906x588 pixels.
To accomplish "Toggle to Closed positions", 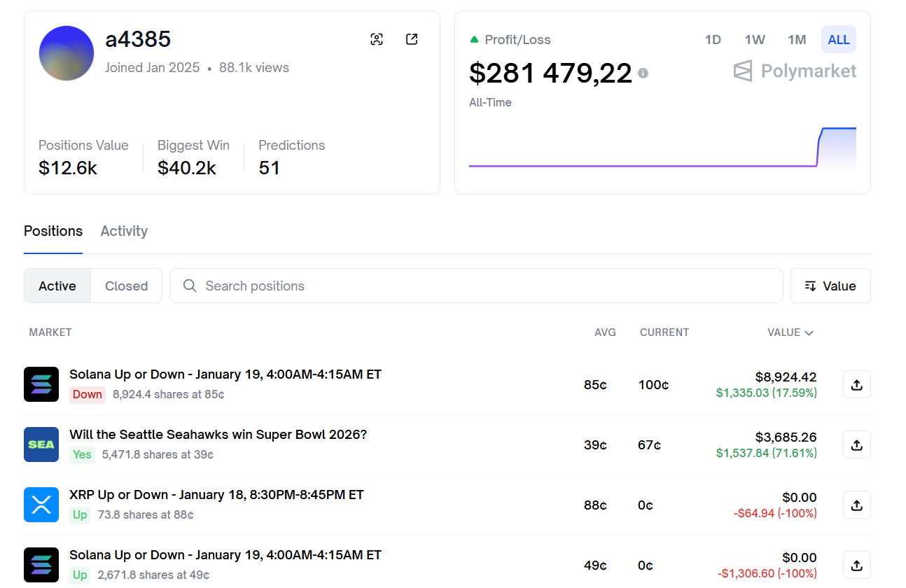I will pyautogui.click(x=126, y=286).
